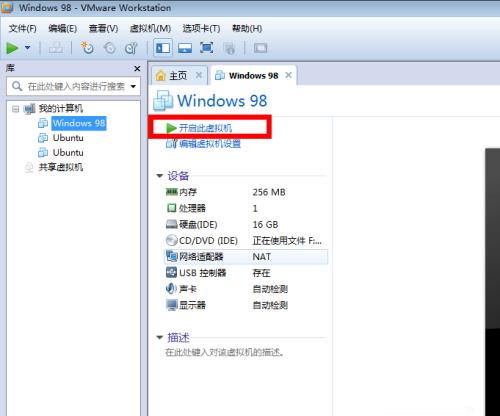Viewport: 500px width, 416px height.
Task: Click the CD/DVD (IDE) device row
Action: click(x=247, y=241)
